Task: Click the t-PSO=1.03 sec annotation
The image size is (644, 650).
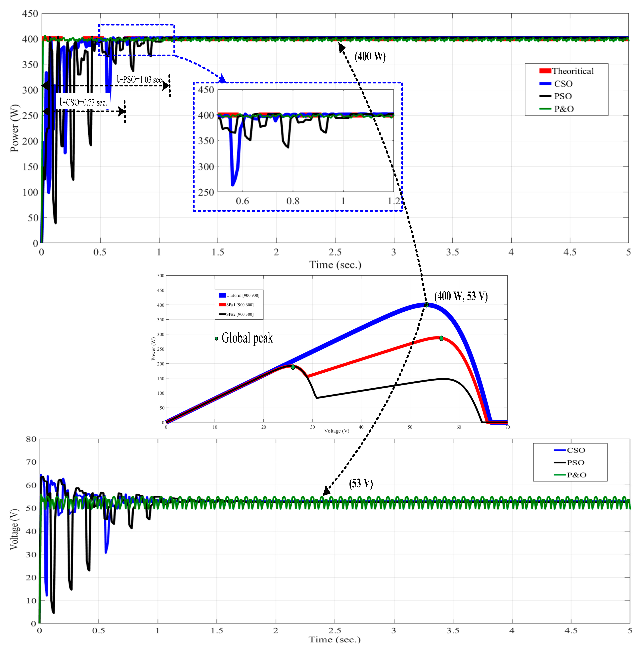Action: tap(139, 79)
